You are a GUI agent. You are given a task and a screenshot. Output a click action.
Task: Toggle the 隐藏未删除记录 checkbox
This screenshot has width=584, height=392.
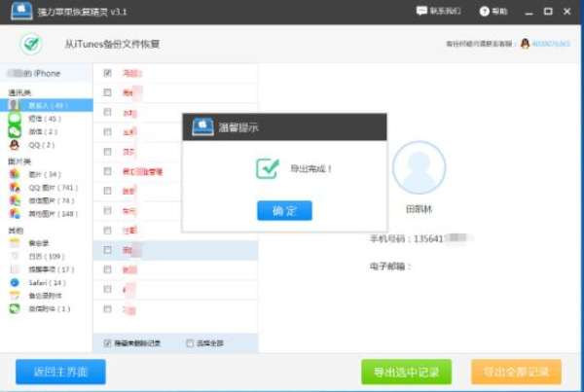tap(107, 342)
